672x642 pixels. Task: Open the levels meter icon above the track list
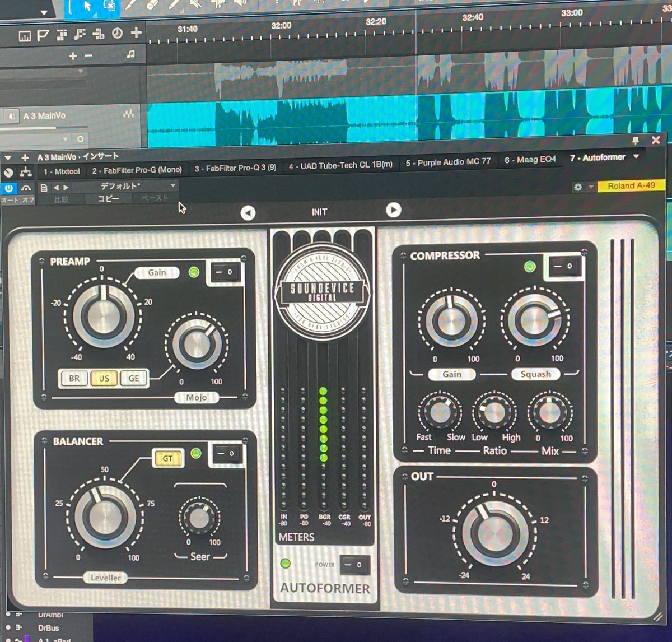pyautogui.click(x=25, y=36)
